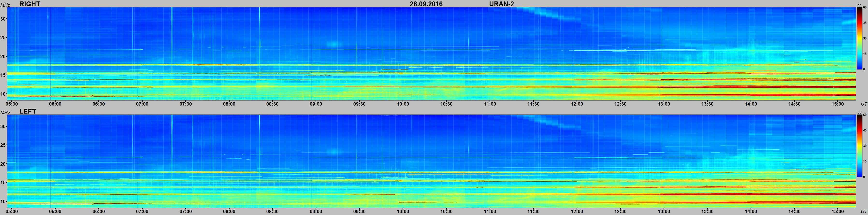Image resolution: width=868 pixels, height=215 pixels.
Task: Select the 15:00 time tick under LEFT panel
Action: pyautogui.click(x=838, y=211)
